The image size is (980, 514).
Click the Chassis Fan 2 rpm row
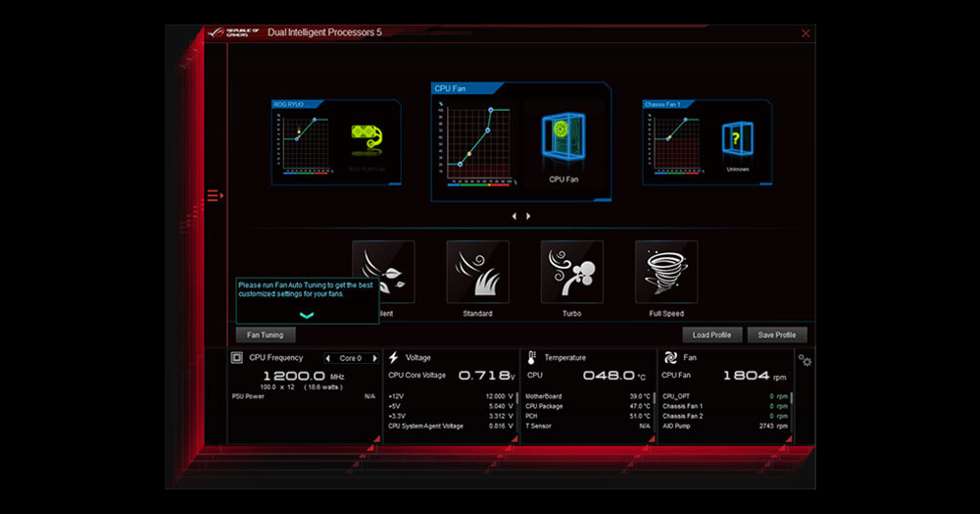(x=725, y=417)
